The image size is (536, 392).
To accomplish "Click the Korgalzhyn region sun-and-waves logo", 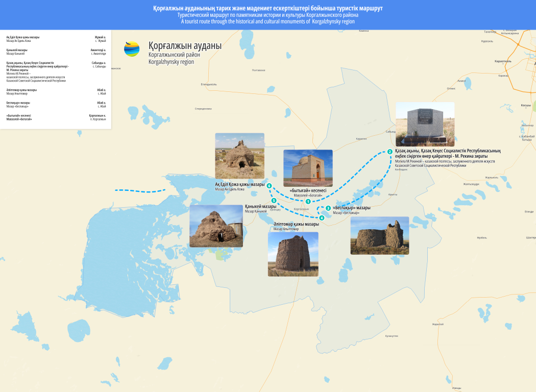I will point(132,49).
